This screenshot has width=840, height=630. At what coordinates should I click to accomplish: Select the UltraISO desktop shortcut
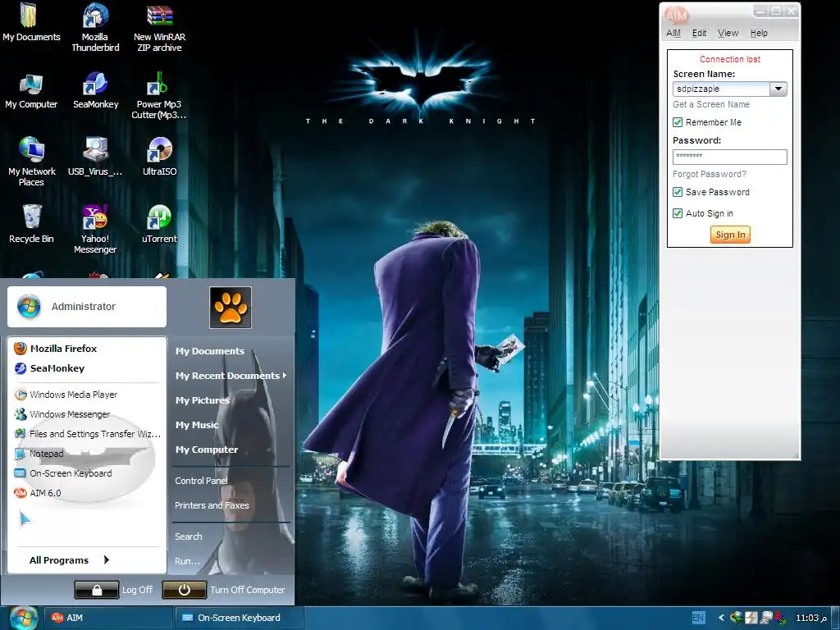159,157
